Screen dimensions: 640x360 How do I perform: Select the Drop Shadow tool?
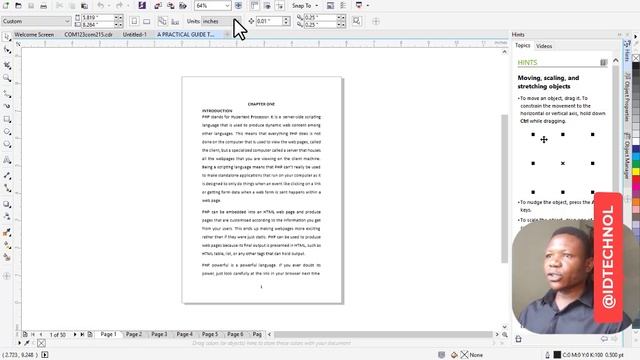click(x=7, y=204)
